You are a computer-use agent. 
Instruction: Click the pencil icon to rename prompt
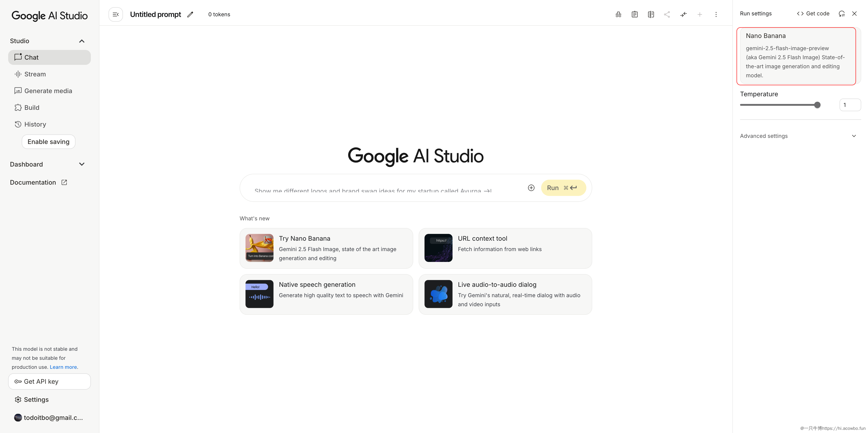pyautogui.click(x=190, y=14)
